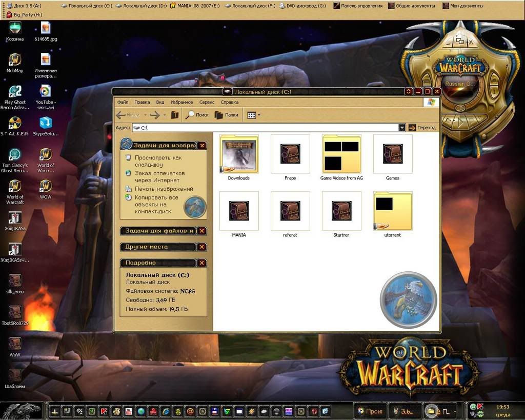The height and width of the screenshot is (420, 525).
Task: Click Копировать все объекты на компакт-диск
Action: pyautogui.click(x=156, y=205)
